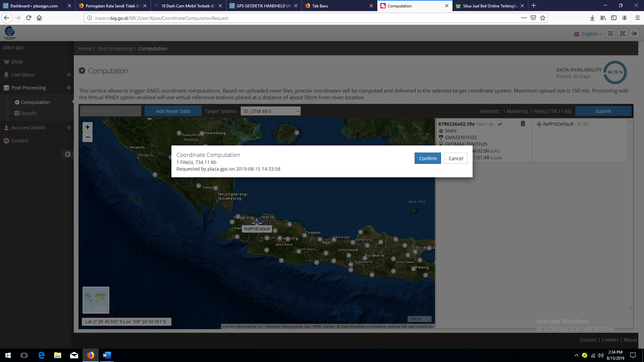
Task: Zoom in the map with plus button
Action: click(x=88, y=127)
